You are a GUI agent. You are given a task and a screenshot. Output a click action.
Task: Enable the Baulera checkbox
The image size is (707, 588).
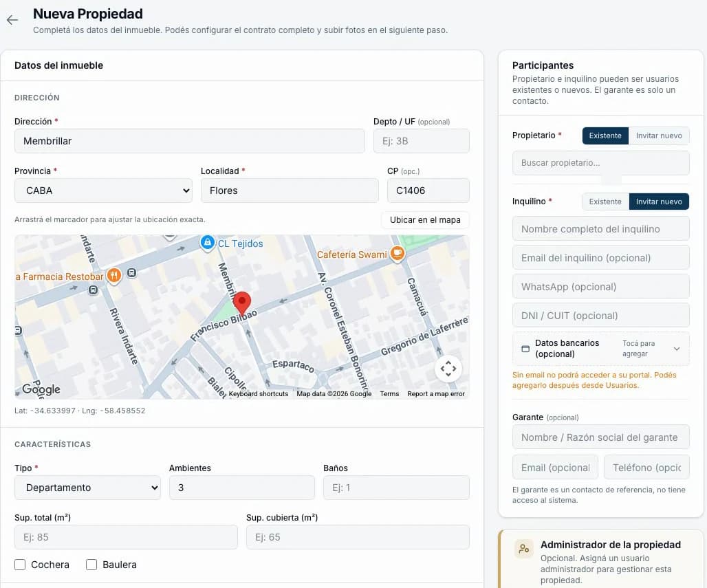point(91,565)
